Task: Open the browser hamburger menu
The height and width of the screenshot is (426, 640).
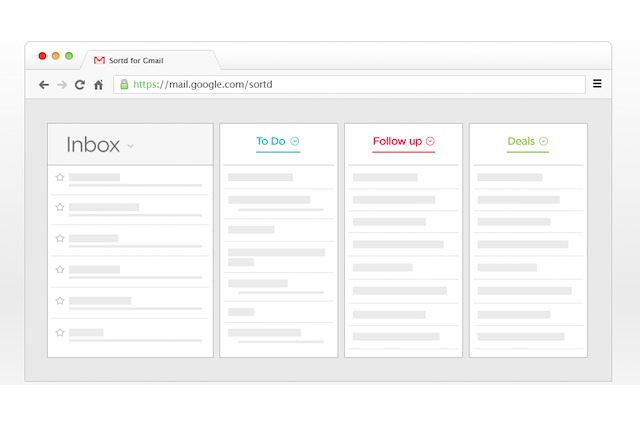Action: tap(597, 84)
